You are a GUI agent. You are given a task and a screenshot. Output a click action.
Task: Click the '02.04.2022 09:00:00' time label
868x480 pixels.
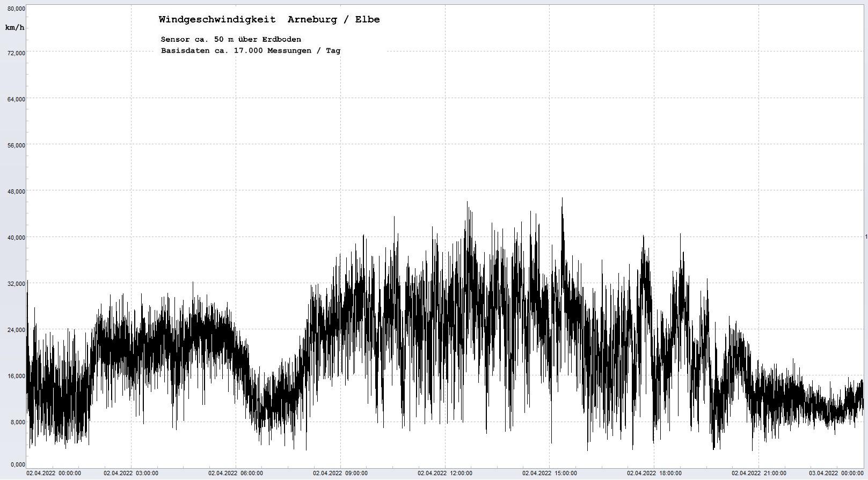tap(340, 474)
